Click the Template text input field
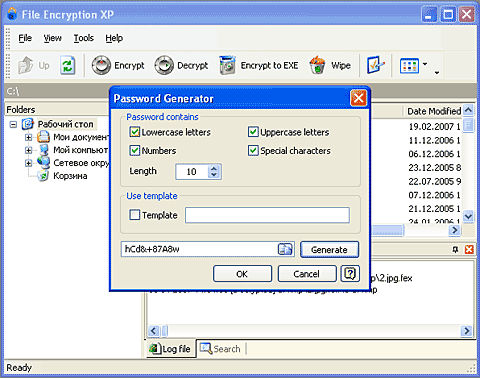Screen dimensions: 480x378 coord(267,215)
